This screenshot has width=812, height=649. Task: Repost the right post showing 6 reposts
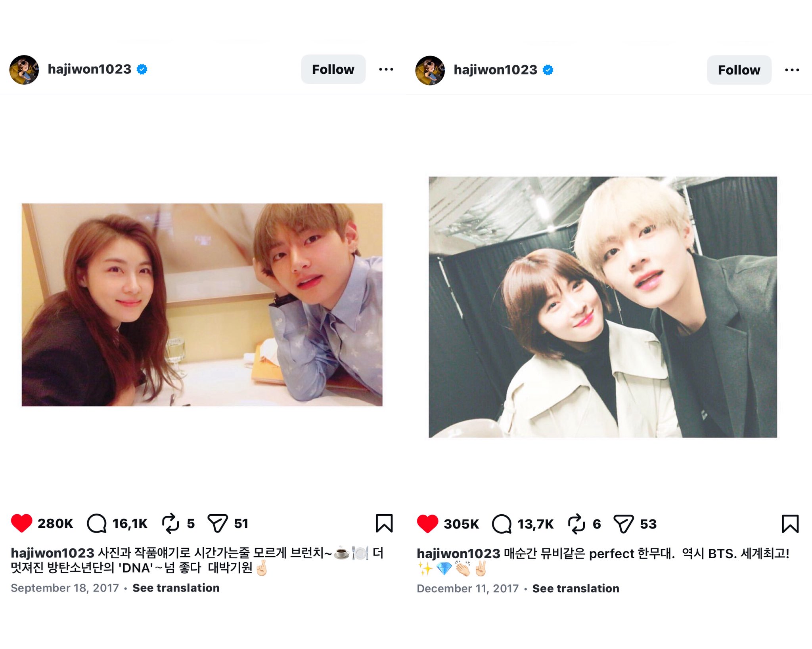click(576, 524)
